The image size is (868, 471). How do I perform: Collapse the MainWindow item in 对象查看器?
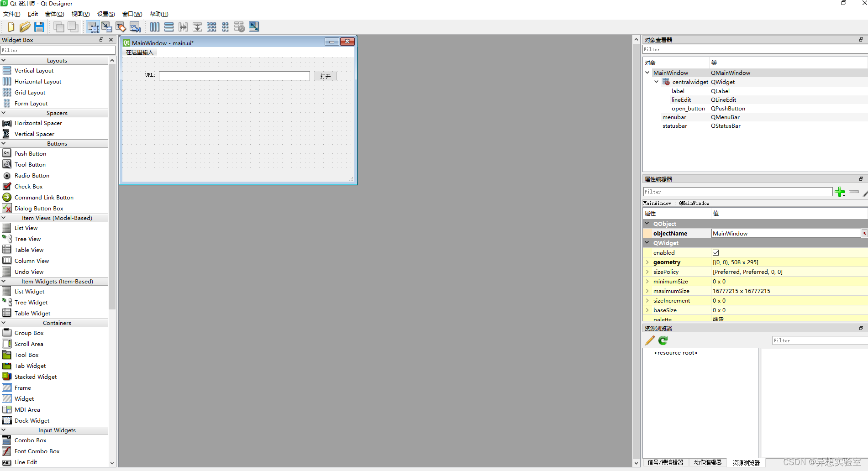(x=647, y=73)
